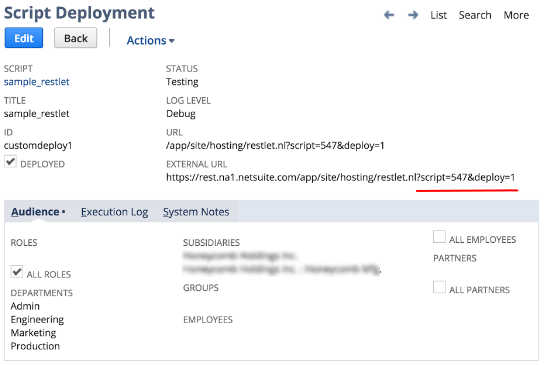Click the Admin department entry
This screenshot has height=366, width=544.
[25, 306]
